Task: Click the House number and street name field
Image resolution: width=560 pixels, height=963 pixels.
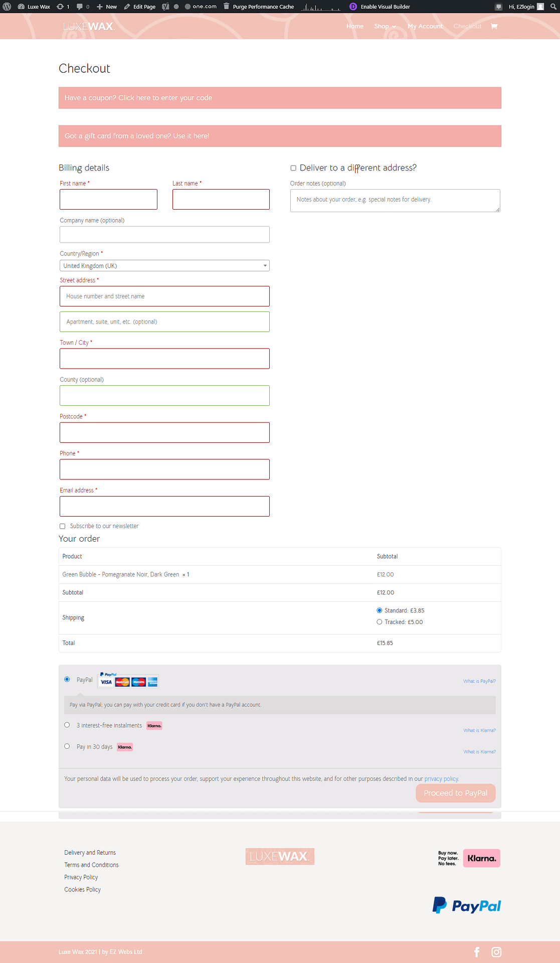Action: point(164,296)
